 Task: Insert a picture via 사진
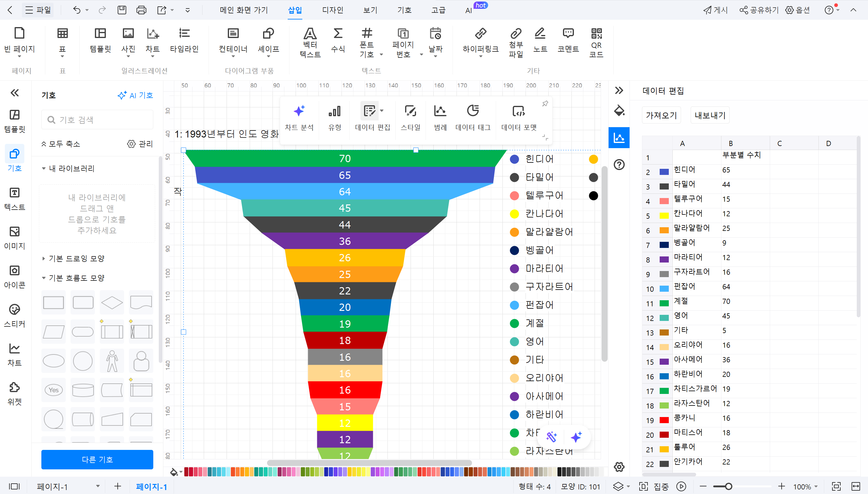pyautogui.click(x=128, y=41)
